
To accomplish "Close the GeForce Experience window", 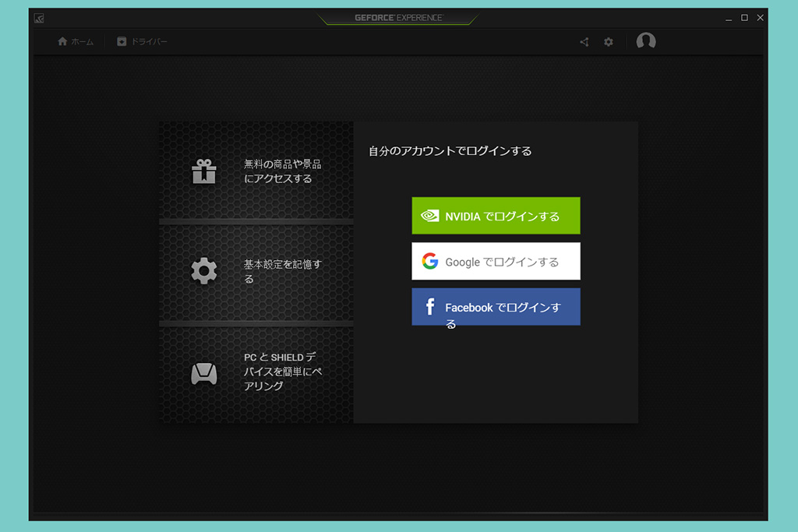I will pyautogui.click(x=760, y=18).
